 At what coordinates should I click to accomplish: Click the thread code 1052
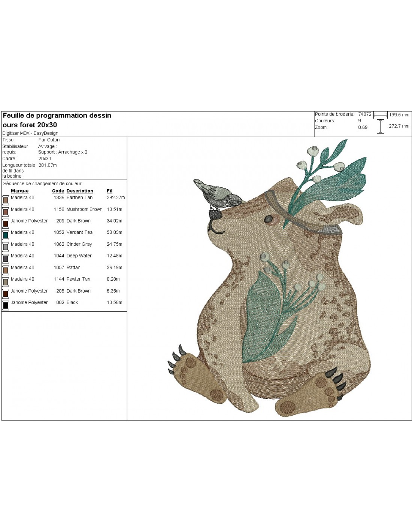click(x=59, y=232)
